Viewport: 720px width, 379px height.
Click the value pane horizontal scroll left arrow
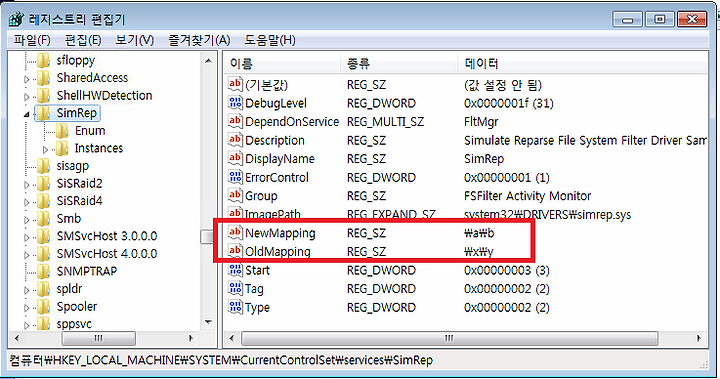(231, 339)
